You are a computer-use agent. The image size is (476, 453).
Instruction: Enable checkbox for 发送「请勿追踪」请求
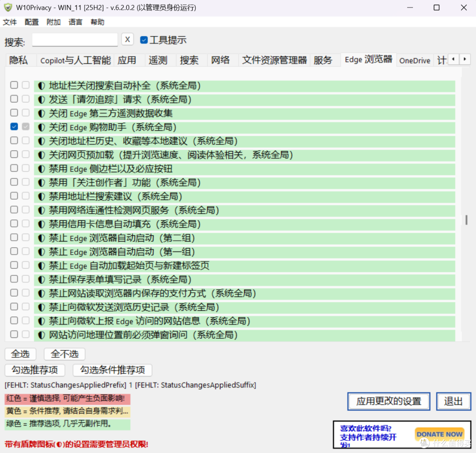pos(14,99)
